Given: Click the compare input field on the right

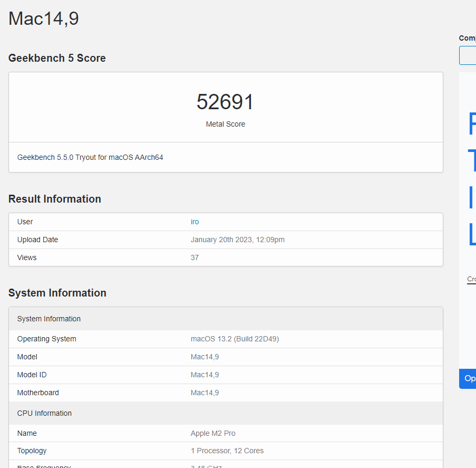Looking at the screenshot, I should coord(468,55).
